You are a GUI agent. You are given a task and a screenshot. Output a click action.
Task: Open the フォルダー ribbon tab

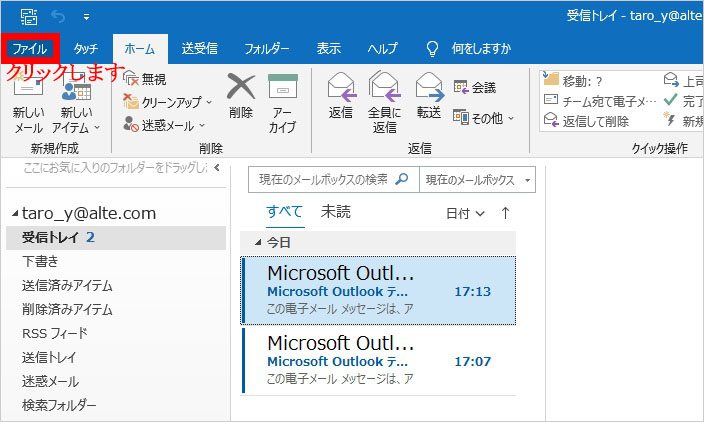267,48
